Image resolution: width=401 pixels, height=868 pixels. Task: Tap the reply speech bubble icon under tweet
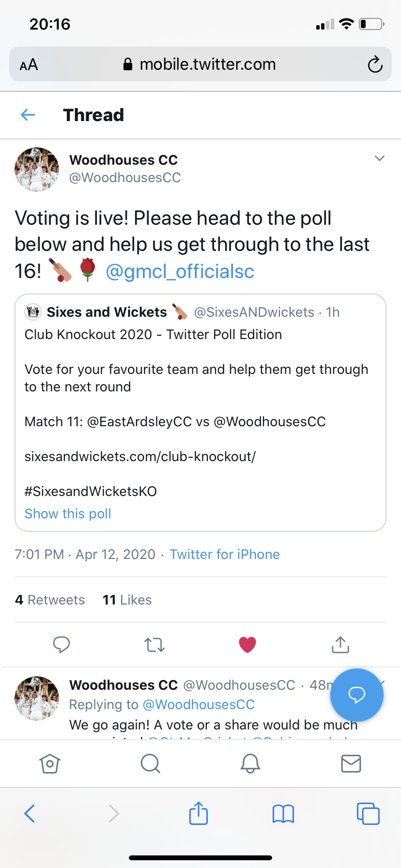pyautogui.click(x=62, y=645)
